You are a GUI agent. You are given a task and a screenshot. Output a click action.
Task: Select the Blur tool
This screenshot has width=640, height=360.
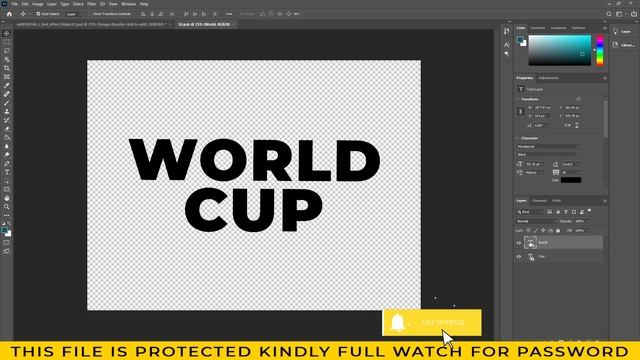[x=7, y=146]
